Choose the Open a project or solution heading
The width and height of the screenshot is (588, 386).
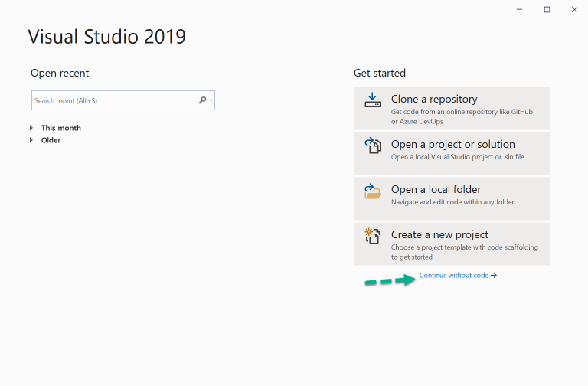coord(452,145)
